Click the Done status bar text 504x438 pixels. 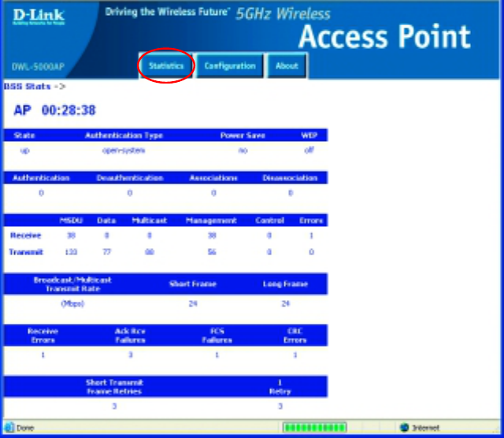pyautogui.click(x=25, y=428)
